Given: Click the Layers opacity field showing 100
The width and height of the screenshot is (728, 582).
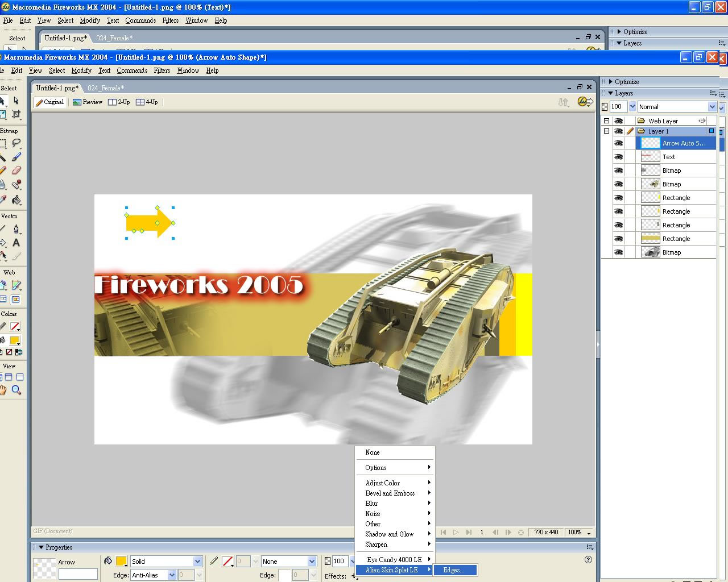Looking at the screenshot, I should [x=618, y=107].
